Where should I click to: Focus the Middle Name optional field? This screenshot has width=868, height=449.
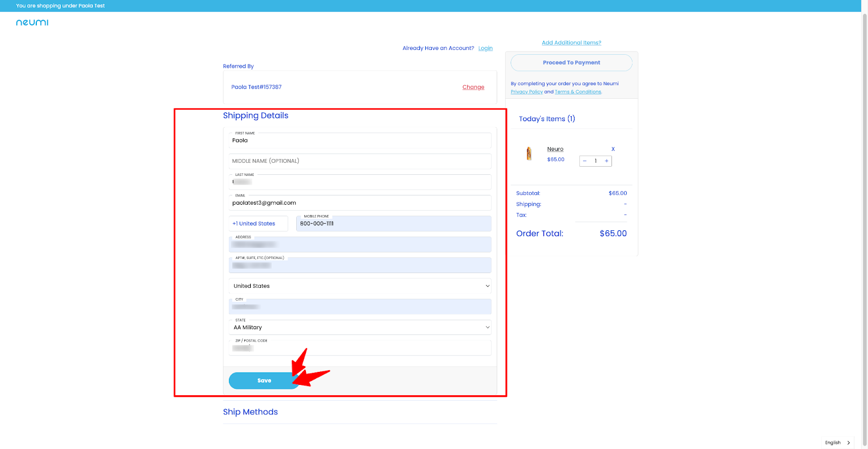[x=360, y=161]
